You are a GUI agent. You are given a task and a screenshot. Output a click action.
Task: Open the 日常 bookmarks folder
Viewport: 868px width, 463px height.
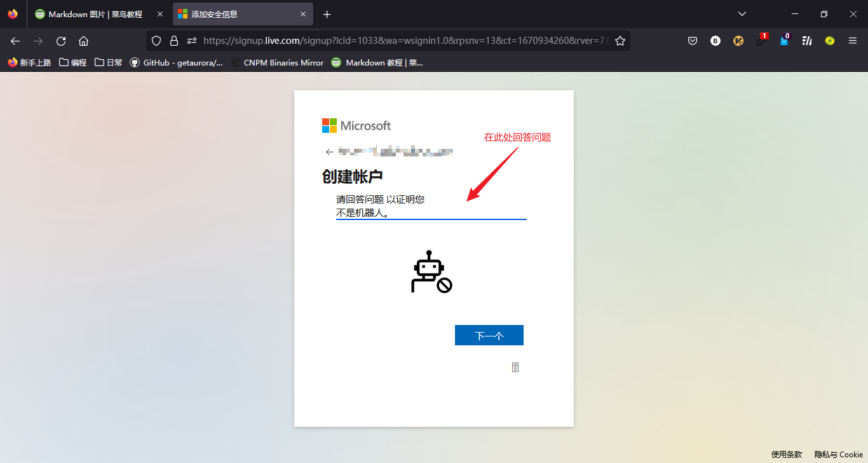tap(108, 62)
